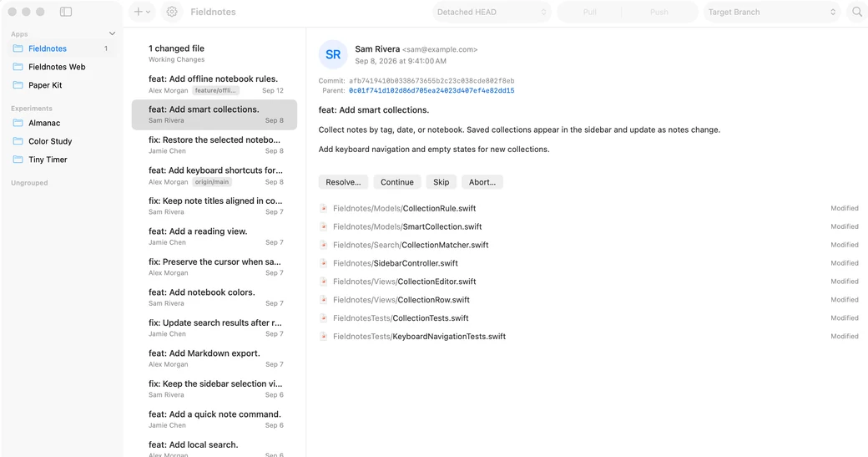The height and width of the screenshot is (457, 868).
Task: Open repository settings gear icon
Action: point(172,12)
